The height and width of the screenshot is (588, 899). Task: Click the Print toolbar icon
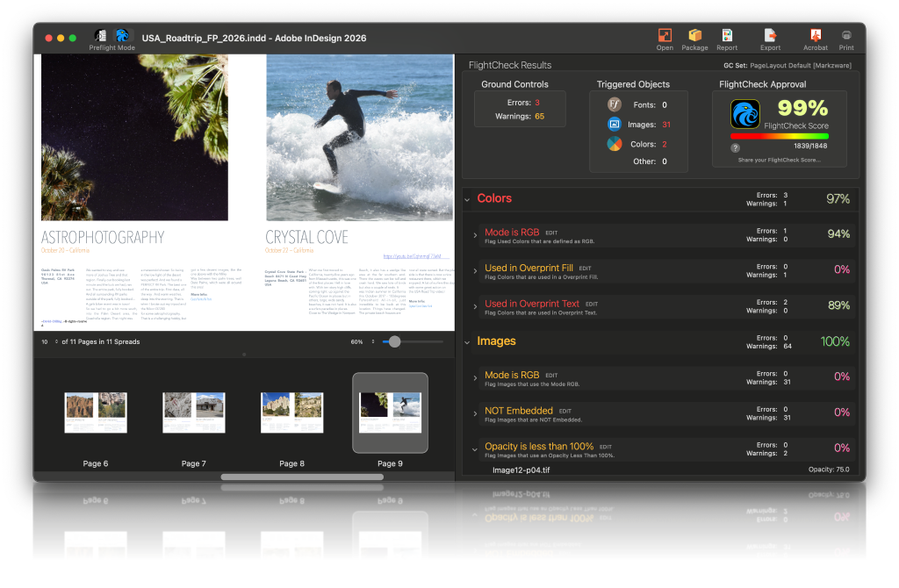click(x=846, y=35)
